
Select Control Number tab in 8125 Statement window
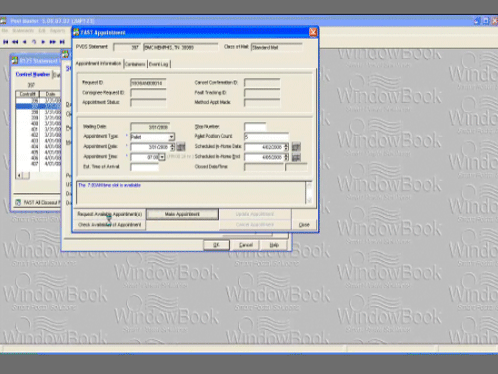(33, 74)
